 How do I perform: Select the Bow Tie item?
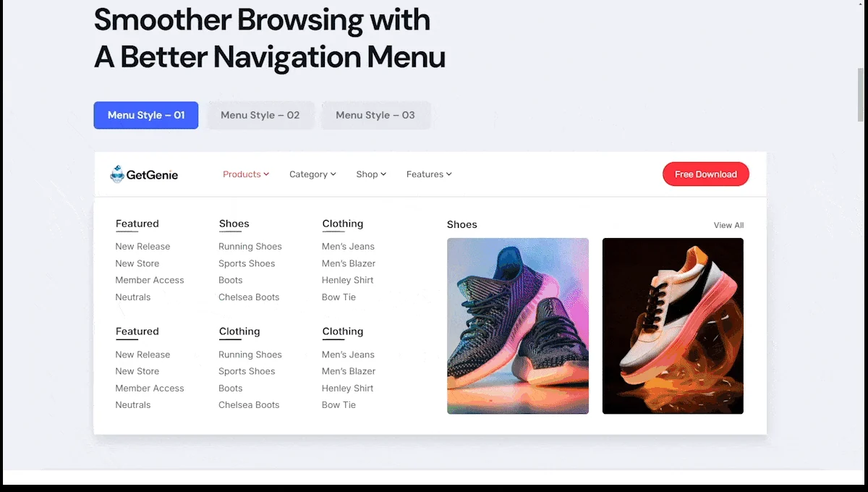(x=339, y=297)
